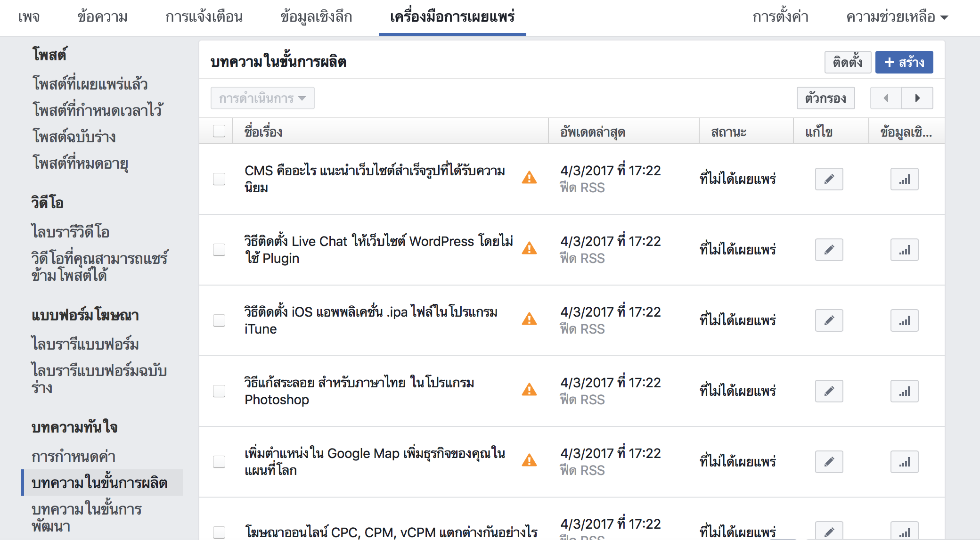Edit the iOS .ipa iTune article
980x540 pixels.
[829, 320]
